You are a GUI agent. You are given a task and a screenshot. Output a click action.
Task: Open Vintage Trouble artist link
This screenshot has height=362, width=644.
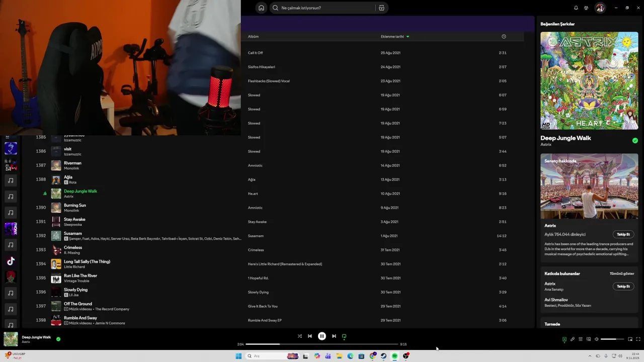76,281
